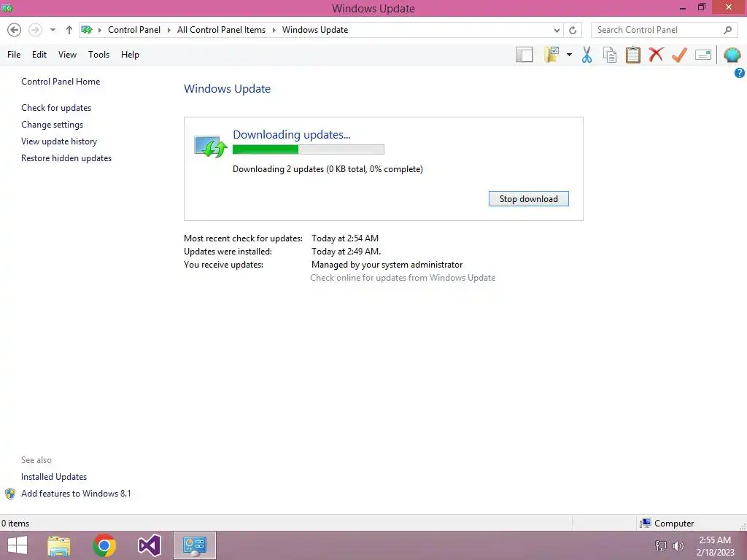Go up one level with the Up arrow
This screenshot has height=560, width=747.
[69, 30]
